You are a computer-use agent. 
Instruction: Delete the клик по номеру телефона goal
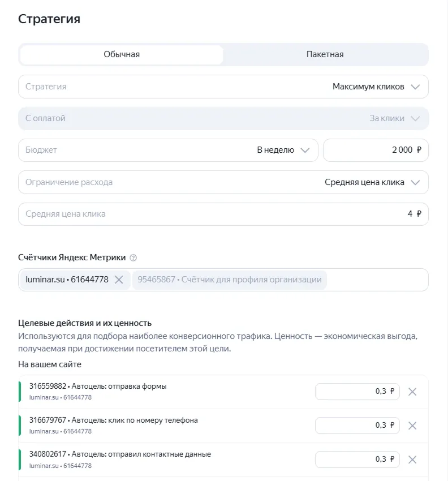412,426
